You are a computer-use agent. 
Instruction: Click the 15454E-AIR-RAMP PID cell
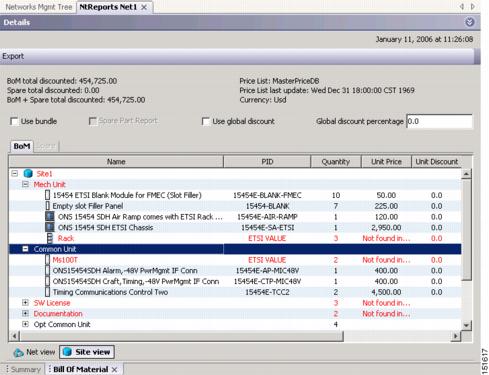click(267, 217)
